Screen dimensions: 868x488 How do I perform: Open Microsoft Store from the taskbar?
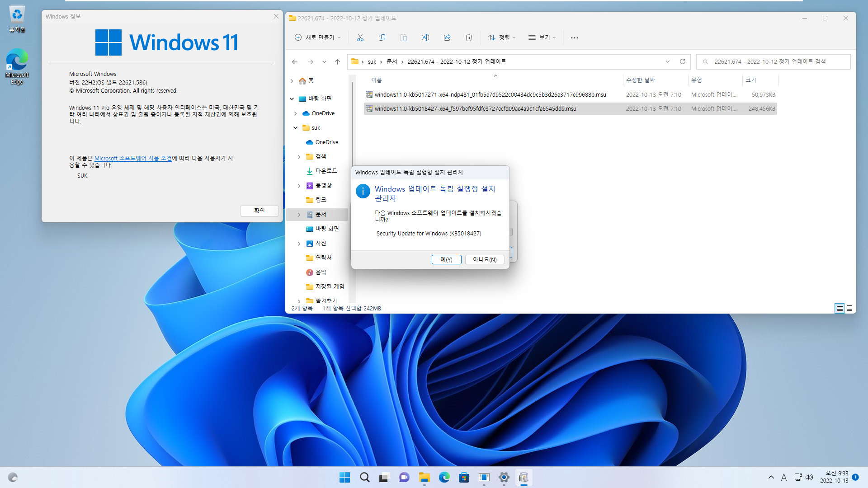pos(464,477)
